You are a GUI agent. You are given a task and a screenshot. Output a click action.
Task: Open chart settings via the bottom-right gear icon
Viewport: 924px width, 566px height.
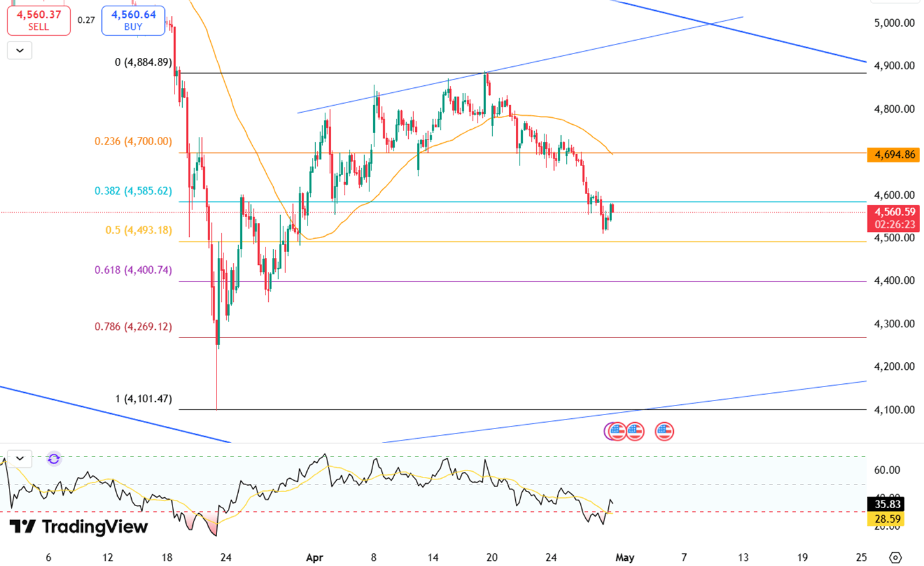pyautogui.click(x=895, y=557)
